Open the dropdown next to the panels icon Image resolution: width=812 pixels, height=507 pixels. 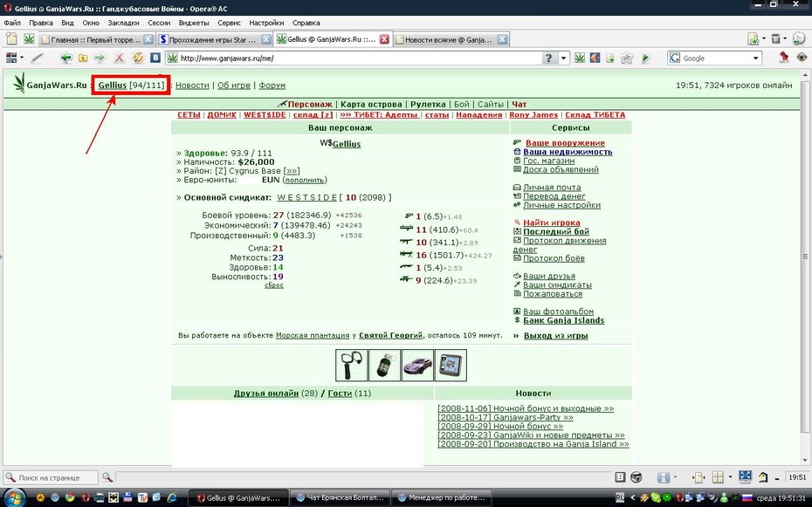tap(22, 58)
